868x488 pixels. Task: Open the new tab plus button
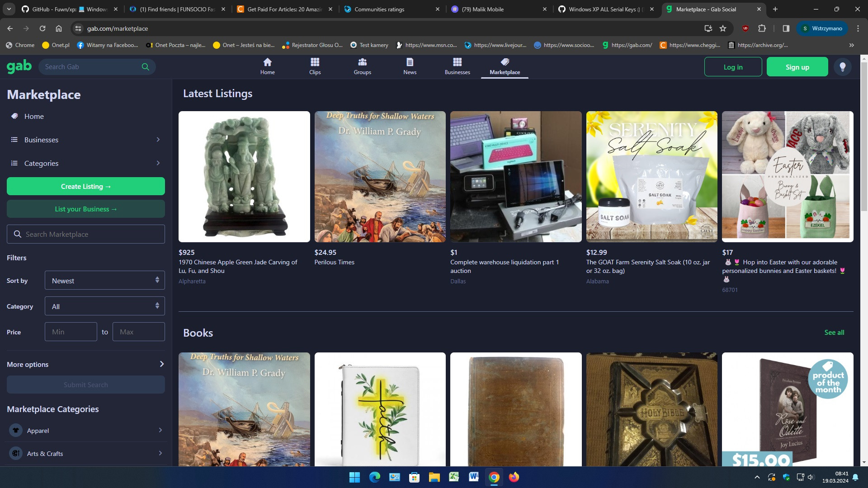point(775,9)
